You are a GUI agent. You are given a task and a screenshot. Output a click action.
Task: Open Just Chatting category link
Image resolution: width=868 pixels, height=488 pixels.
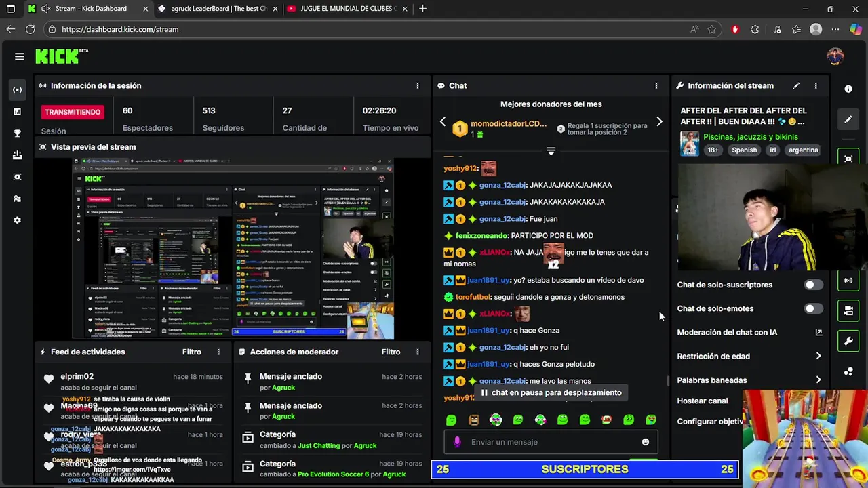pyautogui.click(x=318, y=445)
